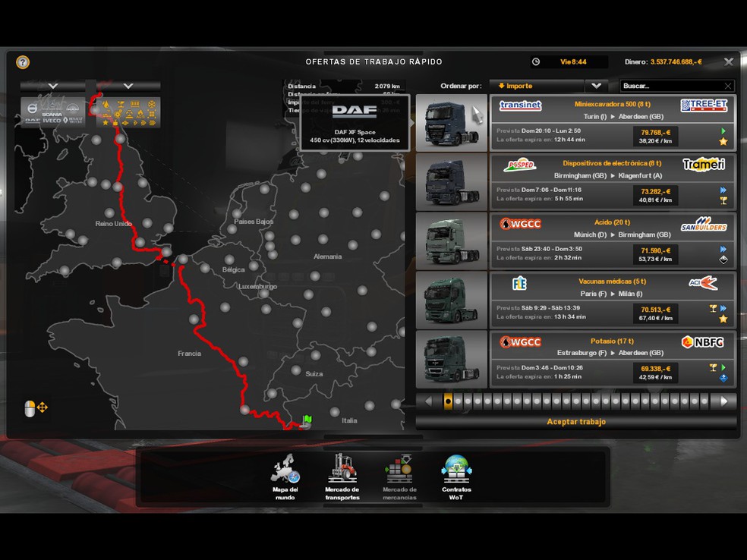Click the green arrow icon on Miniexcavadora job

(723, 131)
